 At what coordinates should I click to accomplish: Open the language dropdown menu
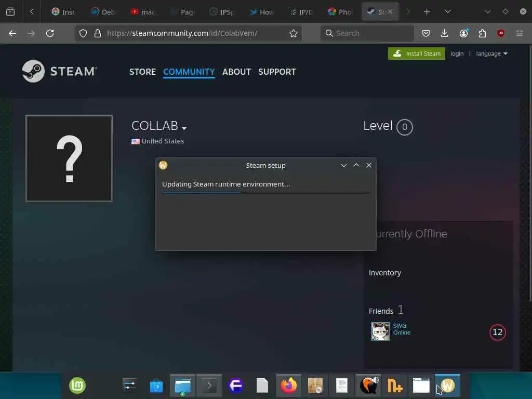[491, 54]
